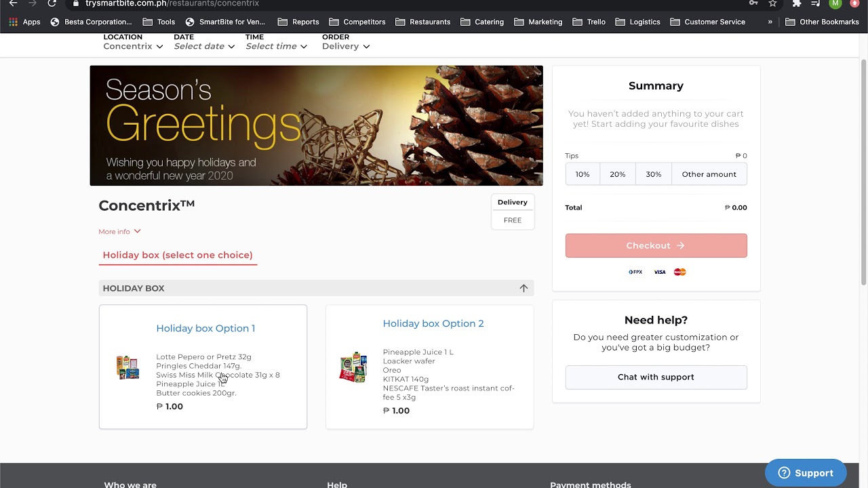The width and height of the screenshot is (868, 488).
Task: Open the Select date dropdown
Action: click(204, 46)
